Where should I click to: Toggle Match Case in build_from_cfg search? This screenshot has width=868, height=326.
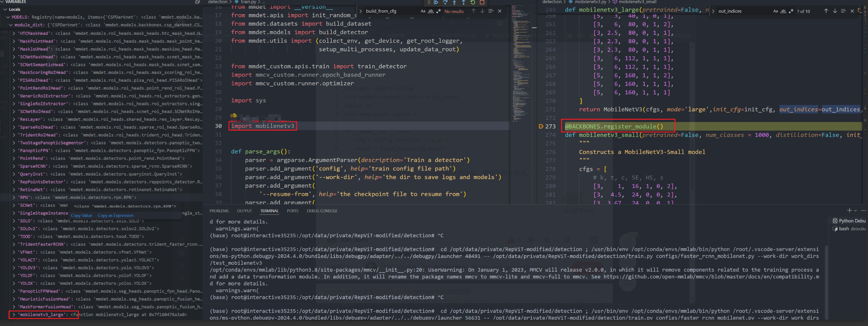coord(423,11)
